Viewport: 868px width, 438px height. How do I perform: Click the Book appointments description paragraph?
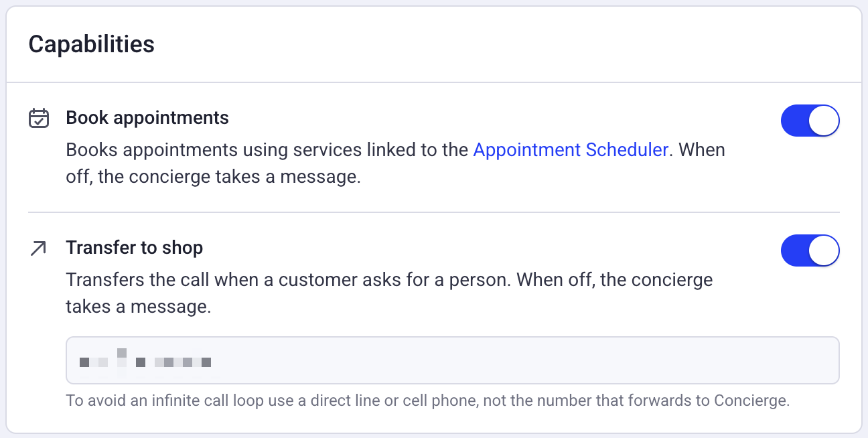pos(395,164)
